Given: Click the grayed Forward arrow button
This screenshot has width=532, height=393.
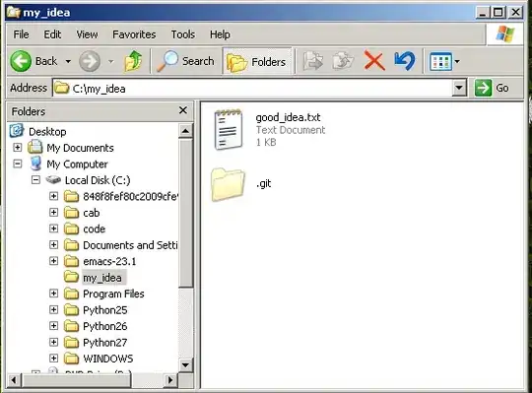Looking at the screenshot, I should click(x=90, y=61).
